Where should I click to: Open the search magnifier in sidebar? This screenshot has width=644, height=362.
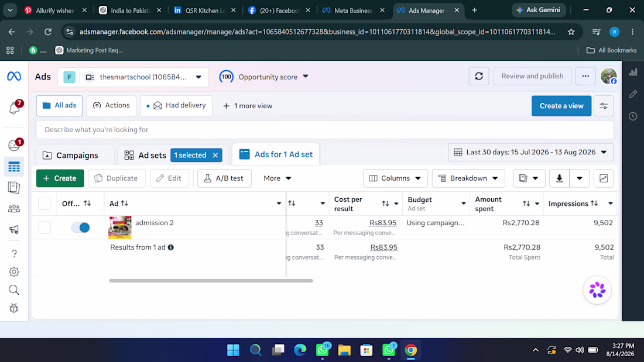pos(14,290)
